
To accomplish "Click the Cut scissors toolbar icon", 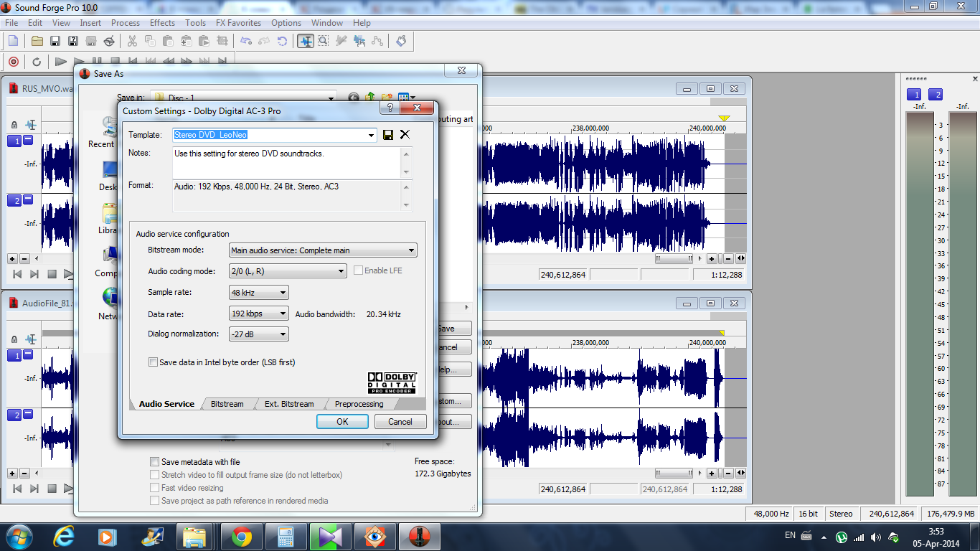I will pyautogui.click(x=132, y=41).
